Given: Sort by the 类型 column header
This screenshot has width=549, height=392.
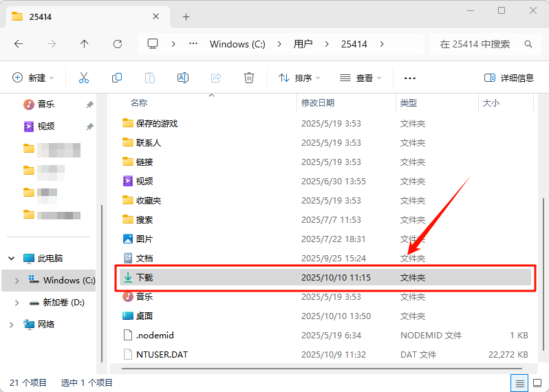Looking at the screenshot, I should pos(409,103).
